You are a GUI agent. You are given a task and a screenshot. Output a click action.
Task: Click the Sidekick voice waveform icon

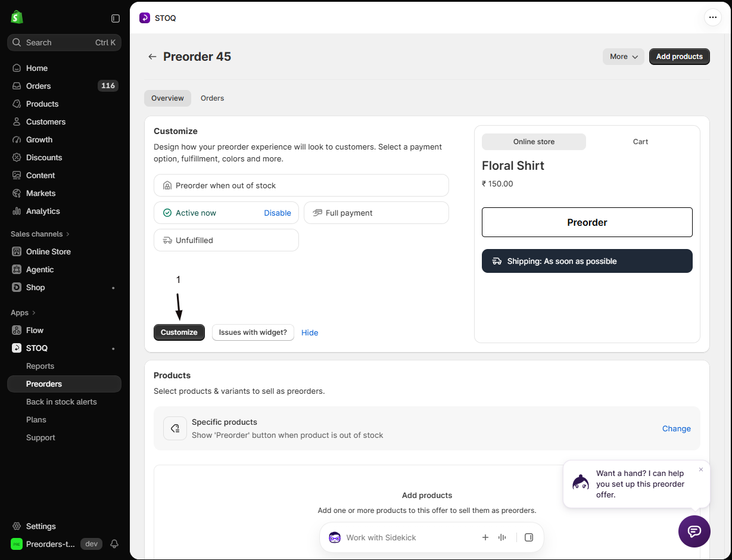click(502, 537)
